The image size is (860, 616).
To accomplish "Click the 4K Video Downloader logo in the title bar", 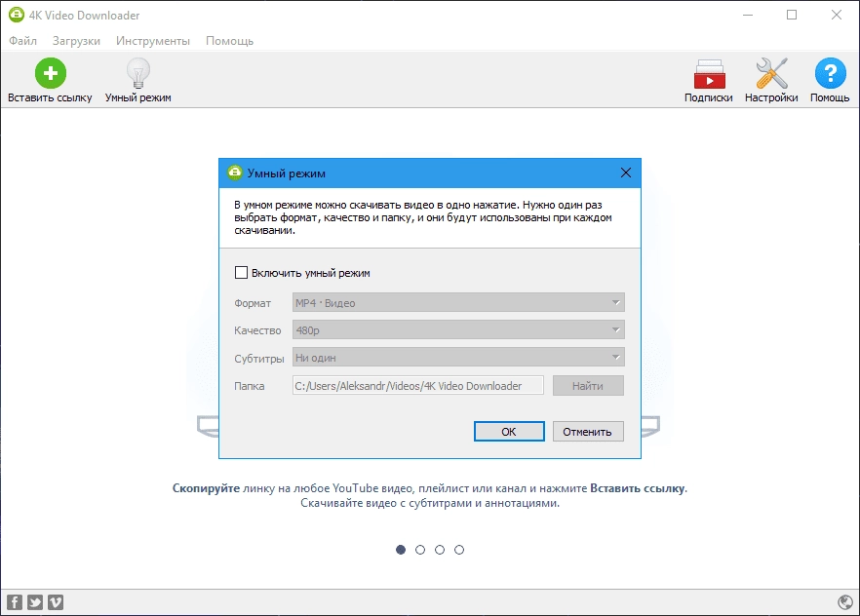I will coord(17,15).
